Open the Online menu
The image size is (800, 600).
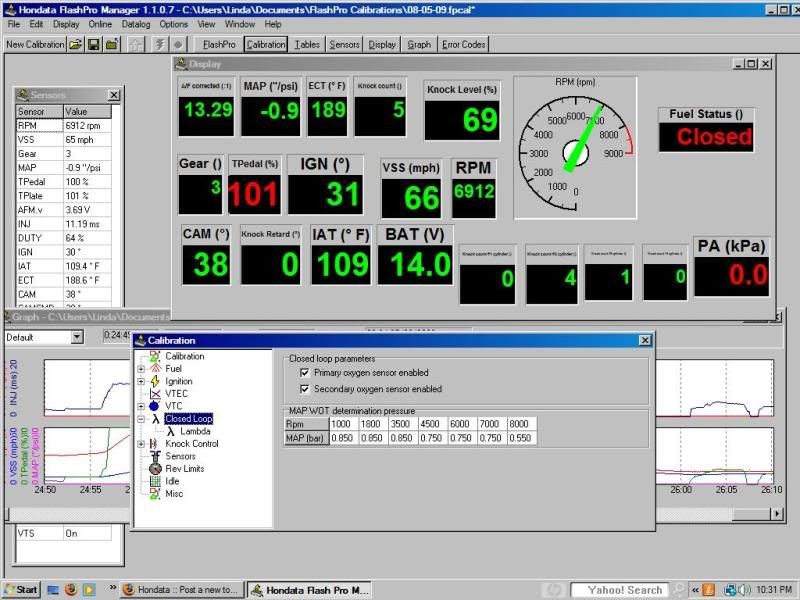click(x=100, y=24)
